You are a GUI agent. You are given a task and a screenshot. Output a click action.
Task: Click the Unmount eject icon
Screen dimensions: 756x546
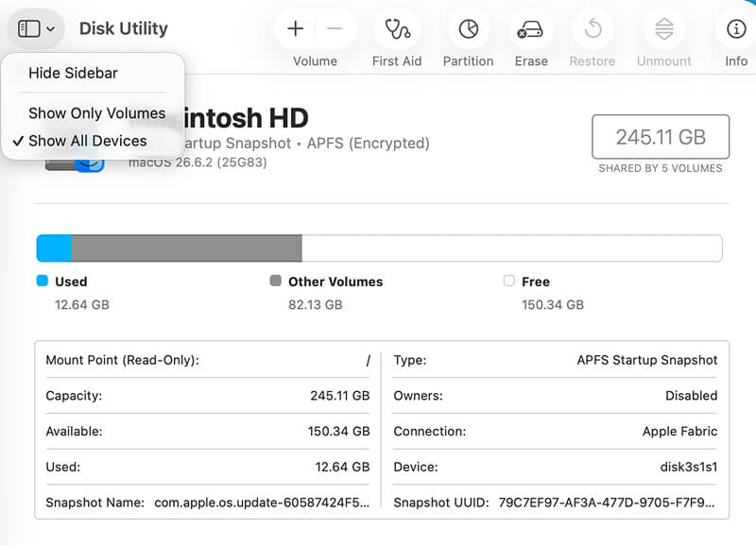[x=664, y=29]
